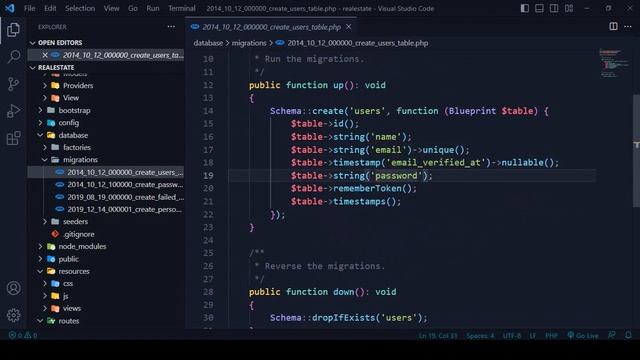Change end of line sequence LF
Image resolution: width=640 pixels, height=360 pixels.
click(x=533, y=336)
